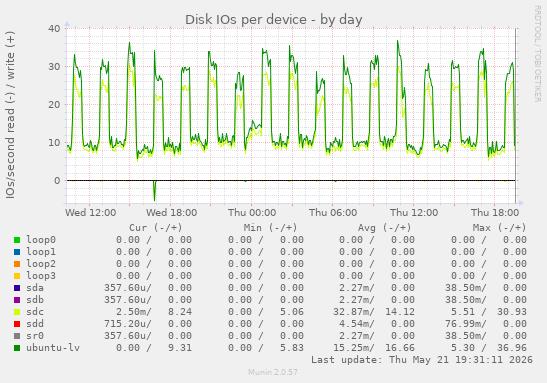The width and height of the screenshot is (547, 383).
Task: Select the loop0 legend label
Action: coord(41,240)
